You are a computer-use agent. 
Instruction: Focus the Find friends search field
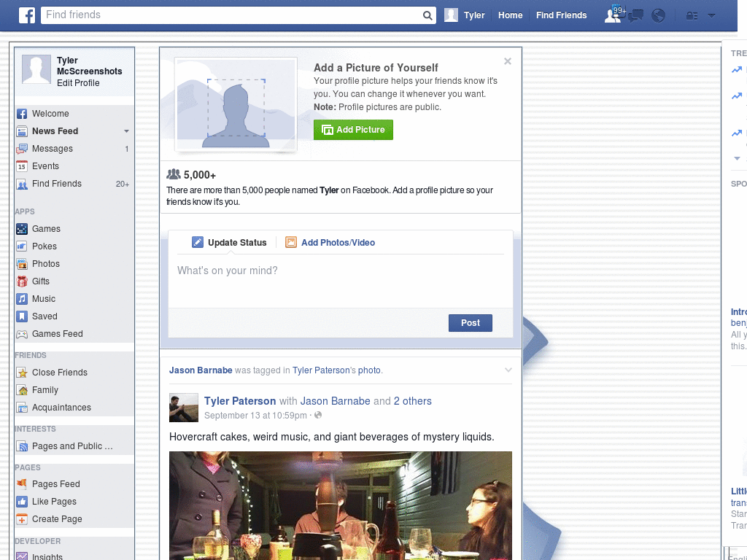[232, 15]
